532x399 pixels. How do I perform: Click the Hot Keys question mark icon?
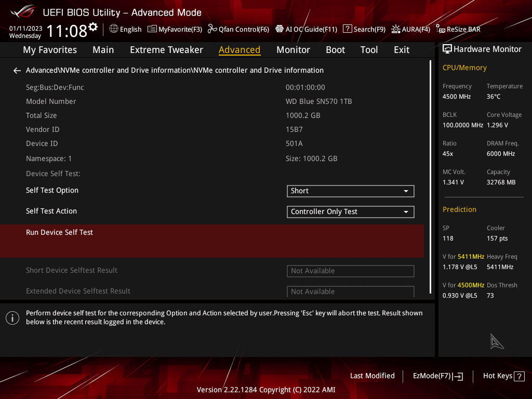click(519, 376)
